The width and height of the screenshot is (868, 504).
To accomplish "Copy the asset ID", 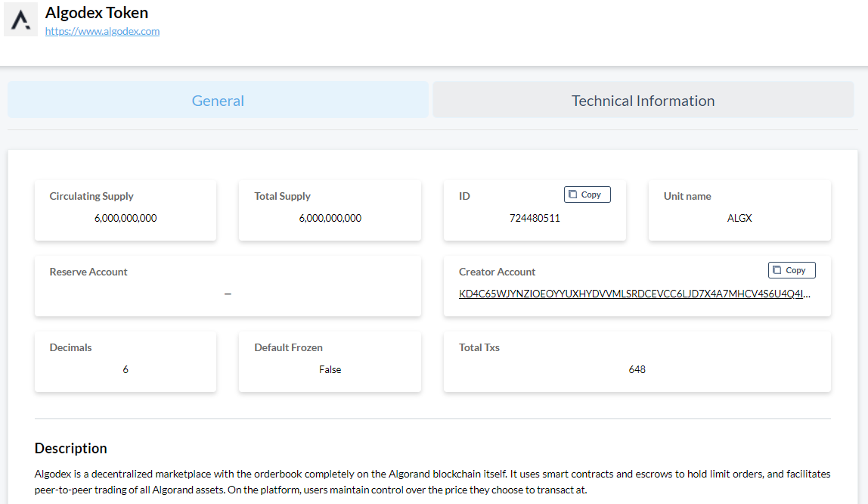I will point(587,194).
